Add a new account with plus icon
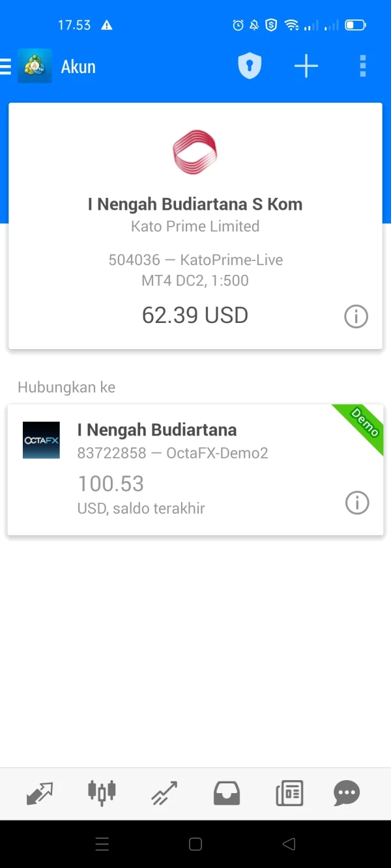The width and height of the screenshot is (391, 868). pos(306,66)
